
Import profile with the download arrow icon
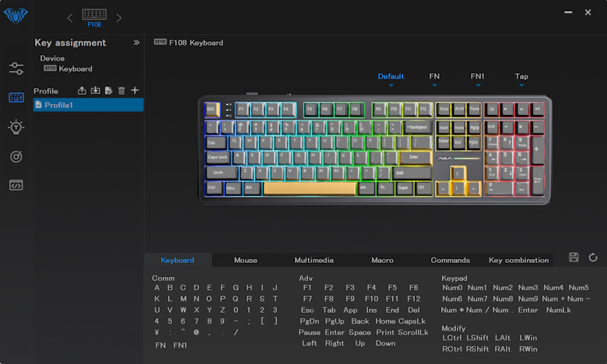coord(96,91)
